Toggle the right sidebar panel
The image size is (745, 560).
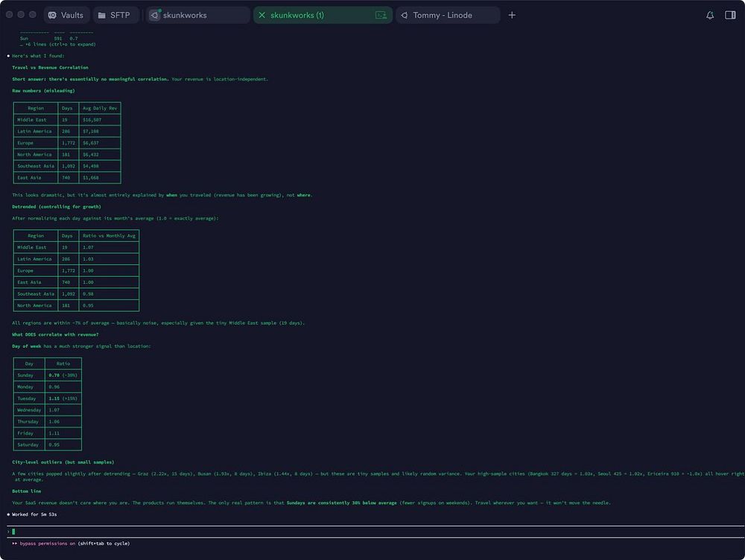(x=730, y=15)
